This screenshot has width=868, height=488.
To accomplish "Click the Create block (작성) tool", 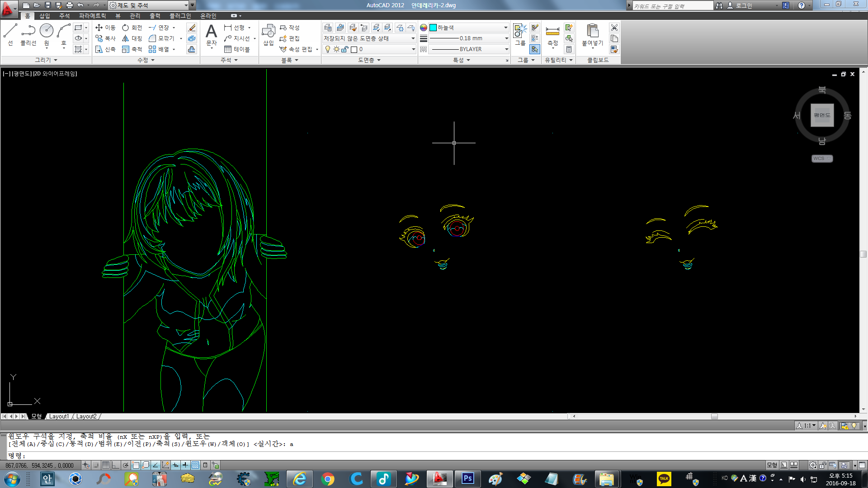I will tap(289, 28).
